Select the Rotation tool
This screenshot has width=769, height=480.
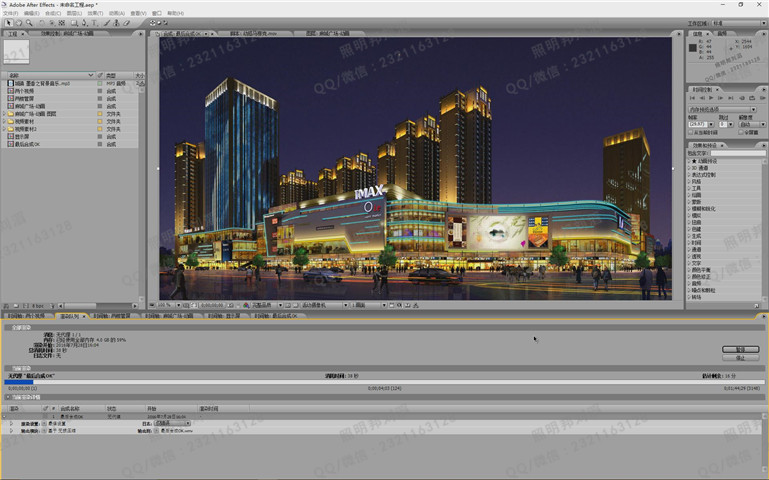(42, 23)
